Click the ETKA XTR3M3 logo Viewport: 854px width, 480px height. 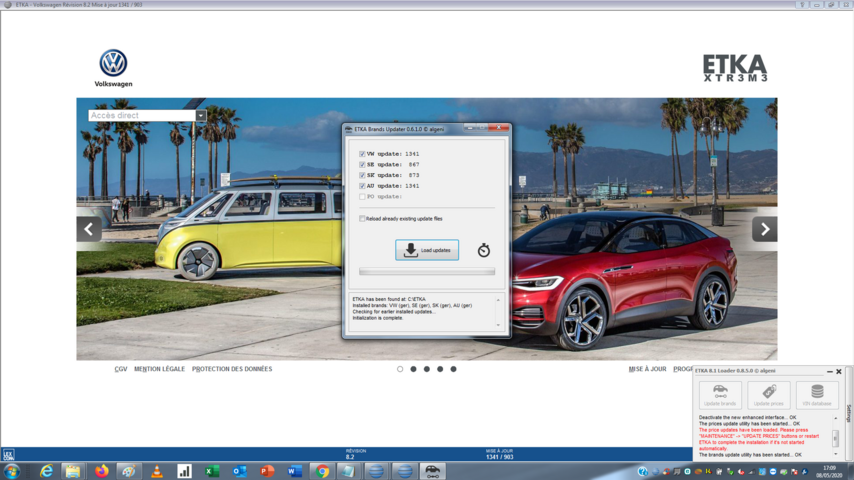pos(735,68)
